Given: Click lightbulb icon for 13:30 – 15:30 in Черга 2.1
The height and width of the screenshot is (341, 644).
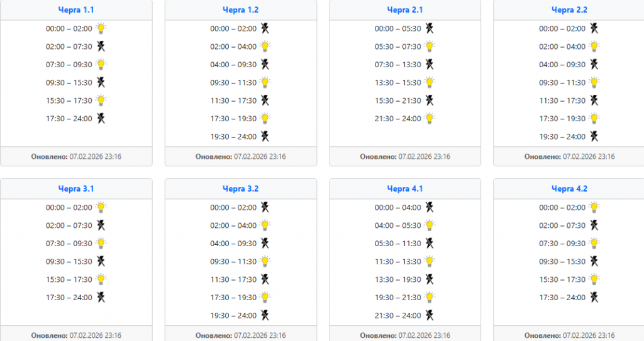Looking at the screenshot, I should [x=430, y=82].
